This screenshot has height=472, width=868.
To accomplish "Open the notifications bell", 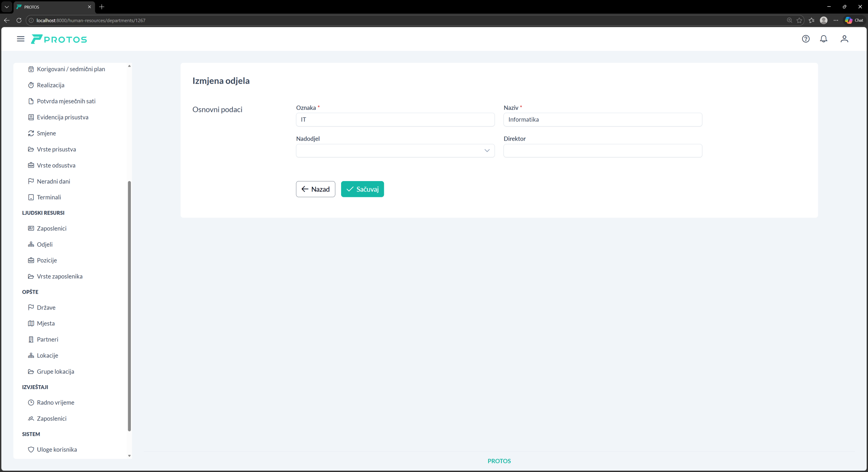I will pos(824,39).
